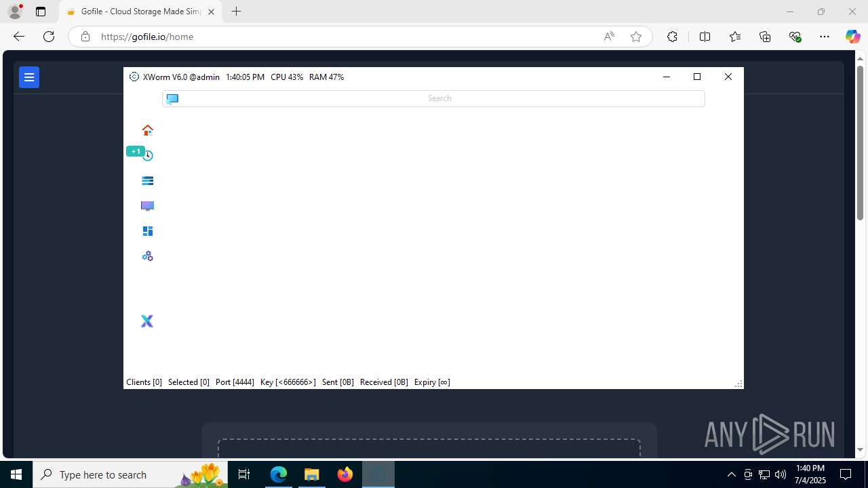View site information padlock icon
This screenshot has width=868, height=488.
point(85,37)
